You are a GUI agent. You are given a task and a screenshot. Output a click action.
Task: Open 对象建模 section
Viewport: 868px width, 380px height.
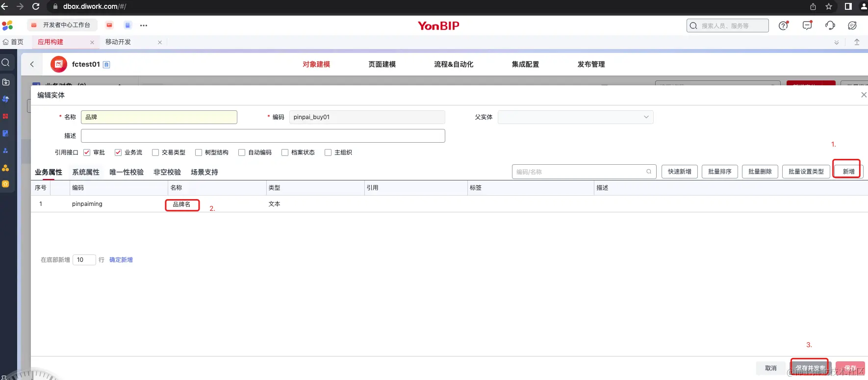pyautogui.click(x=316, y=64)
